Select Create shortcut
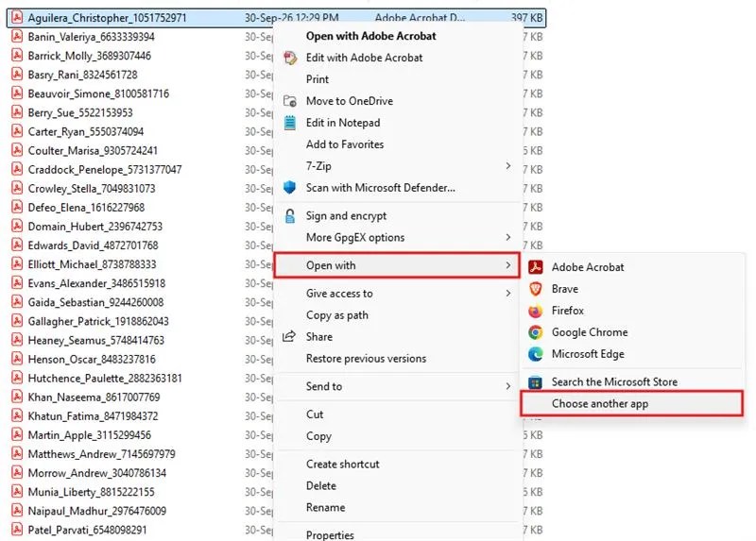Viewport: 756px width, 541px height. [x=342, y=464]
